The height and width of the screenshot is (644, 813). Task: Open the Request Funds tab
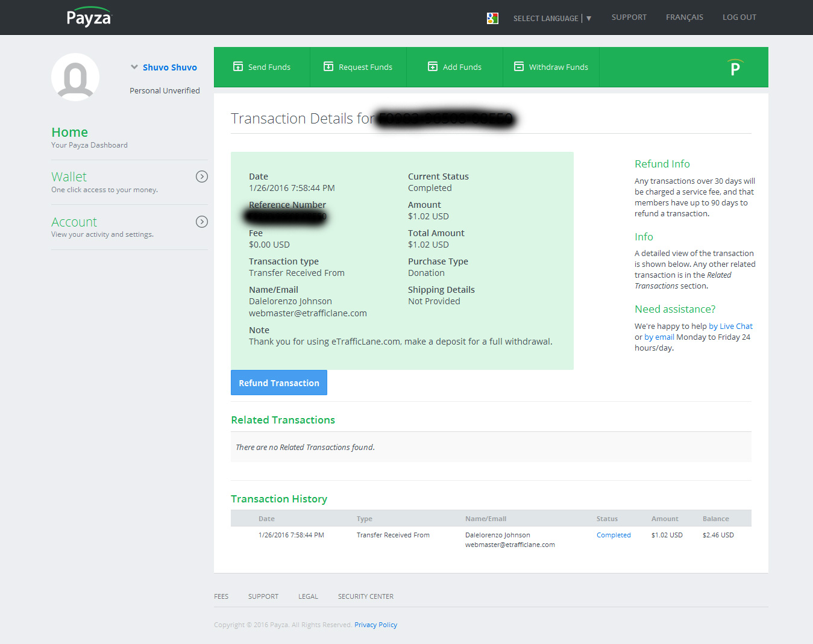359,67
